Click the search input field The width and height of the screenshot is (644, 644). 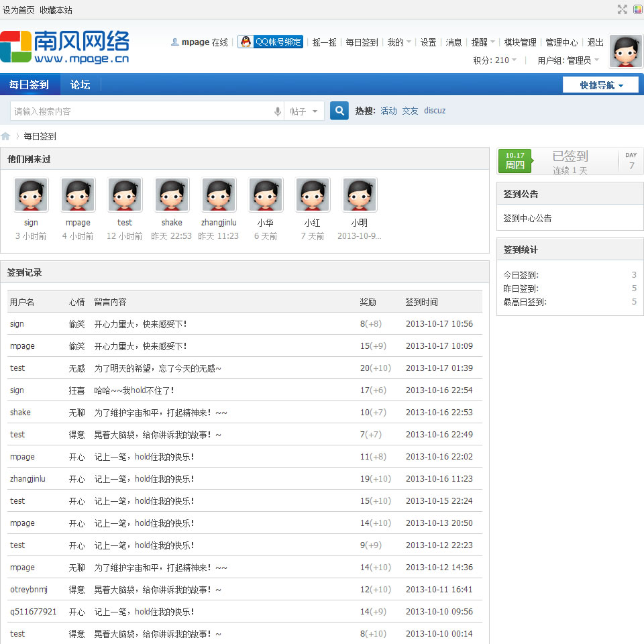click(x=141, y=111)
